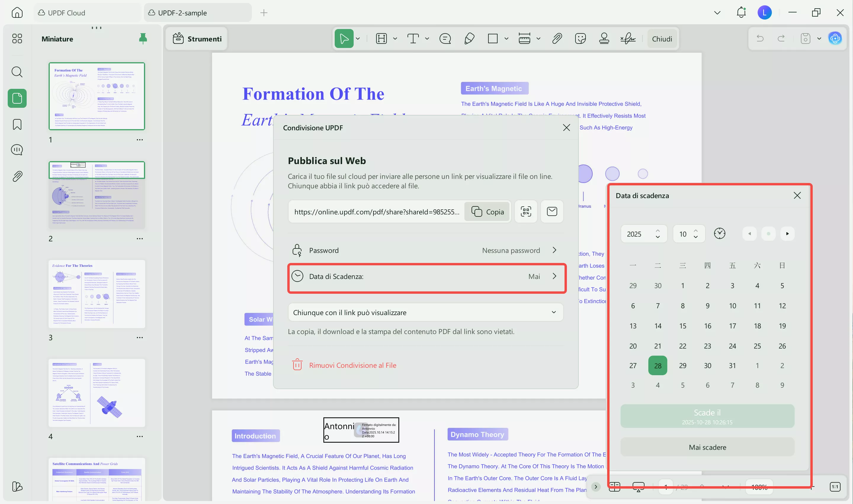Unpin the Miniature panel
Image resolution: width=853 pixels, height=504 pixels.
[143, 38]
